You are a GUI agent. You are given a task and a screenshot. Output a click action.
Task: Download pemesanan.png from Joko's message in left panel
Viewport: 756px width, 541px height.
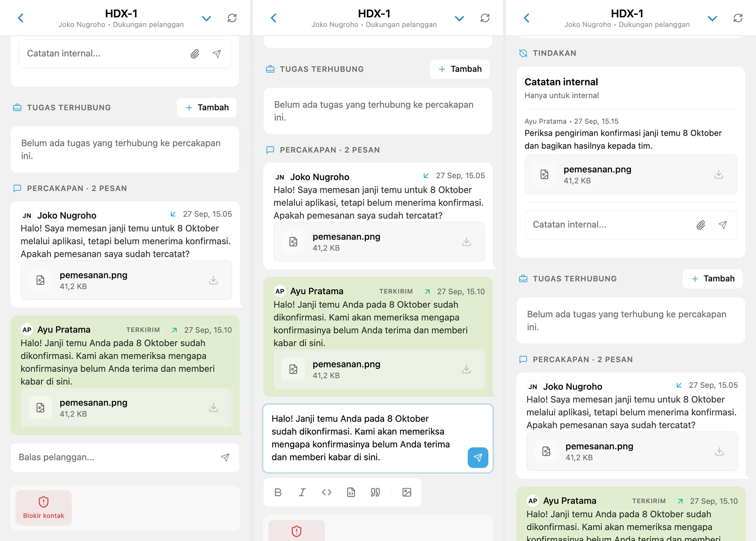pos(214,280)
